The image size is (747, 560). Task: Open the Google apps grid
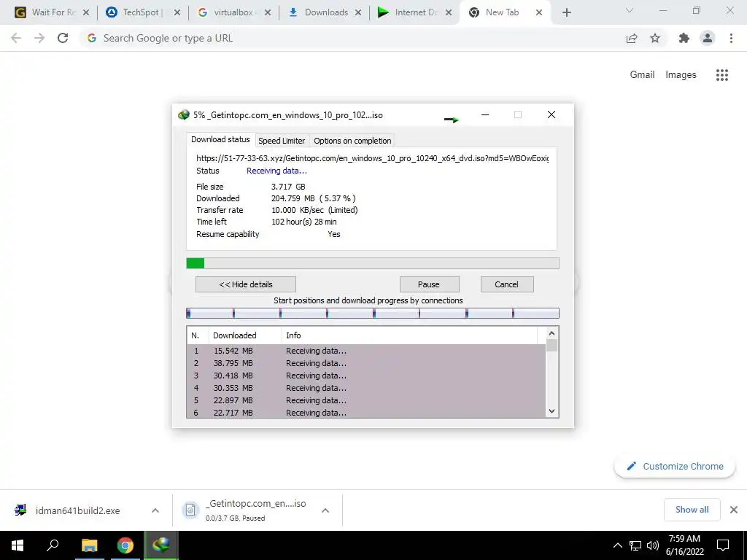[721, 75]
